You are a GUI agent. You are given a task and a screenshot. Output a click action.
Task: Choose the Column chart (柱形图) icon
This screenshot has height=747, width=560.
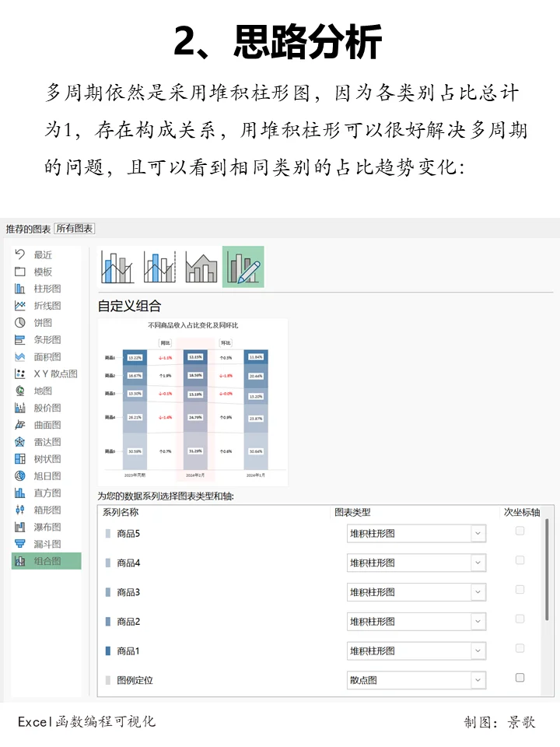[19, 289]
